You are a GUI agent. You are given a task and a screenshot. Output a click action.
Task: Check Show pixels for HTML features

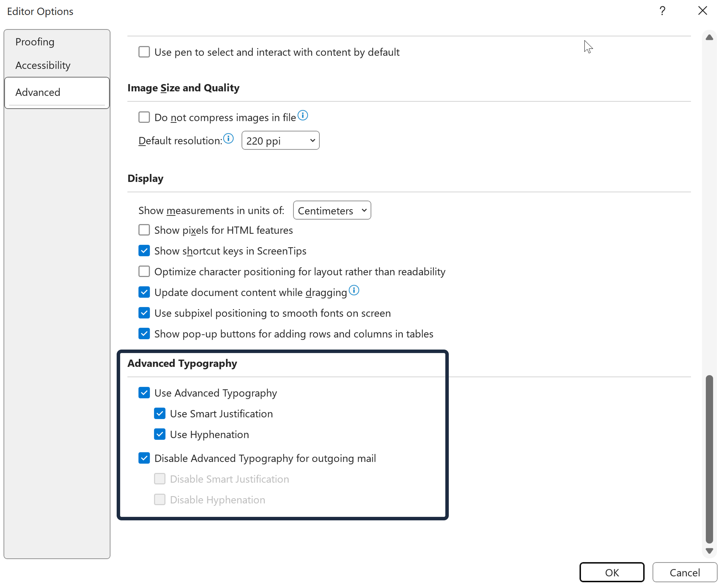click(144, 230)
